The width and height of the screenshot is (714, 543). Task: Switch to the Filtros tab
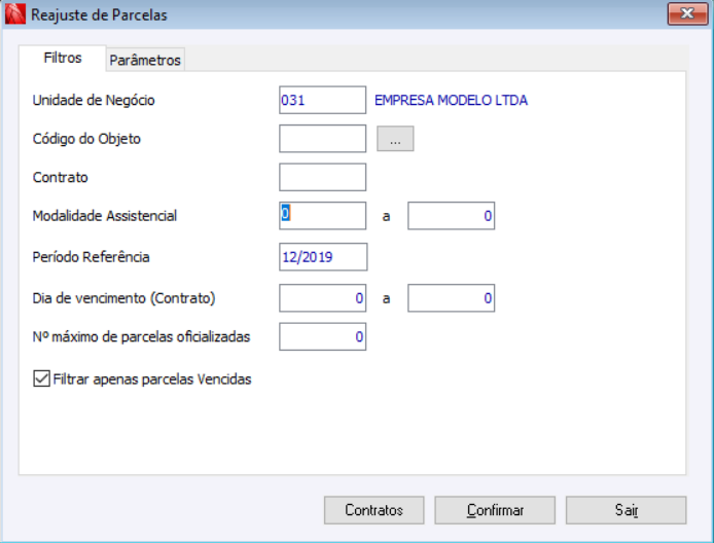pyautogui.click(x=63, y=58)
